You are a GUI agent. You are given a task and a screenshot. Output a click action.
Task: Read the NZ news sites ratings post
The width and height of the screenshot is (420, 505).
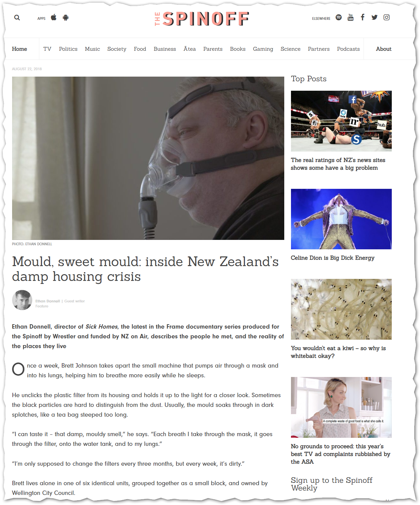tap(338, 164)
